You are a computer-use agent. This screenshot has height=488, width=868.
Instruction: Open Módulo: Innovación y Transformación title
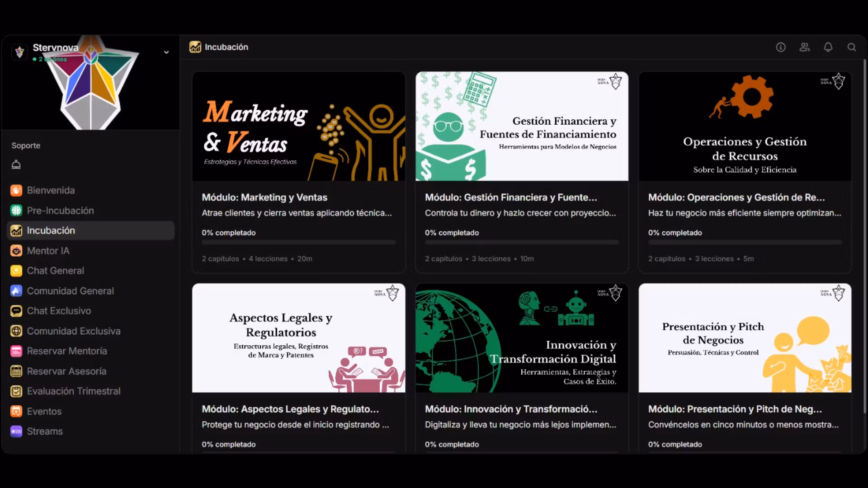(x=511, y=409)
